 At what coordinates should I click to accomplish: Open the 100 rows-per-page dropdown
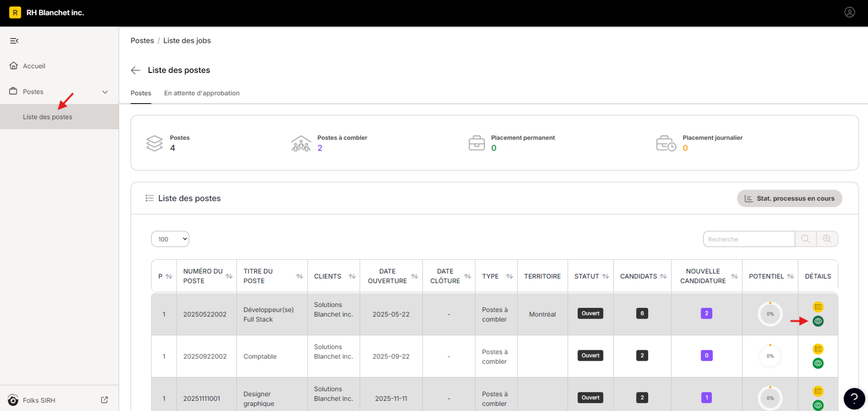[x=170, y=239]
